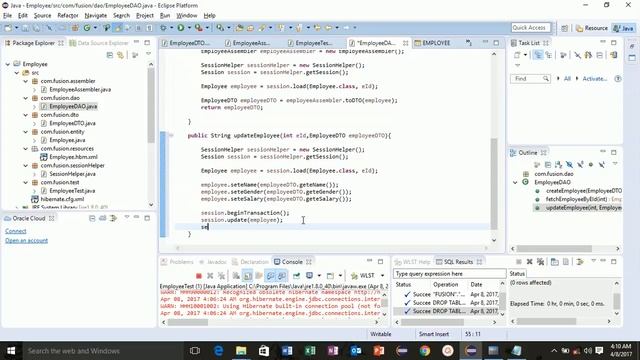This screenshot has width=640, height=360.
Task: Click the Open Perspective icon beside Resource
Action: click(564, 28)
